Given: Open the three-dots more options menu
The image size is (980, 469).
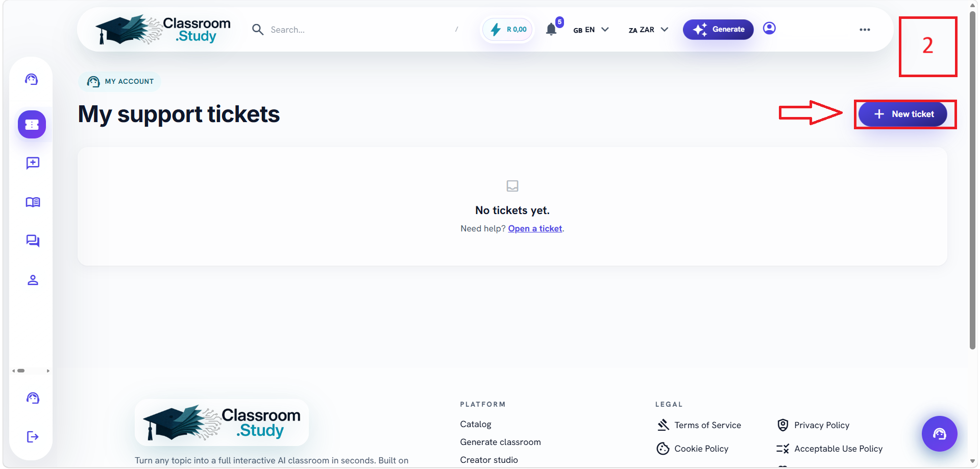Looking at the screenshot, I should click(865, 30).
